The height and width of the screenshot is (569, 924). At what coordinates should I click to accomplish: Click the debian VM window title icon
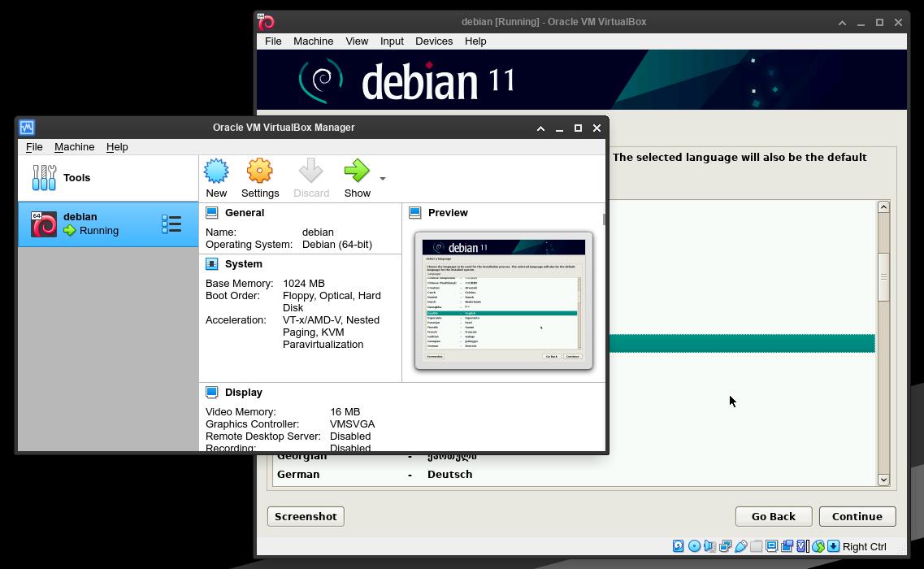pyautogui.click(x=267, y=22)
